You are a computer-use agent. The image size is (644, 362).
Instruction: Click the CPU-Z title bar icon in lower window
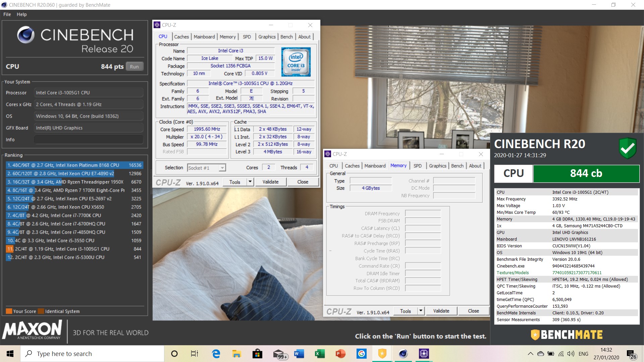[328, 154]
